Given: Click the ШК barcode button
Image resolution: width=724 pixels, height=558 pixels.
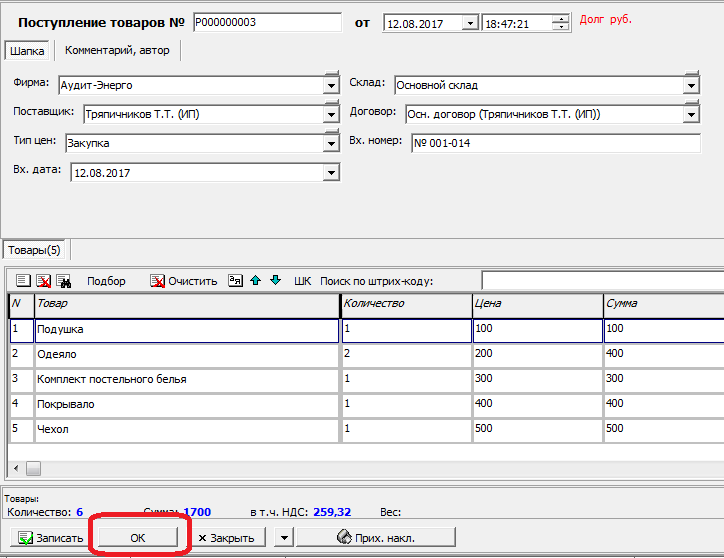Looking at the screenshot, I should pyautogui.click(x=303, y=281).
